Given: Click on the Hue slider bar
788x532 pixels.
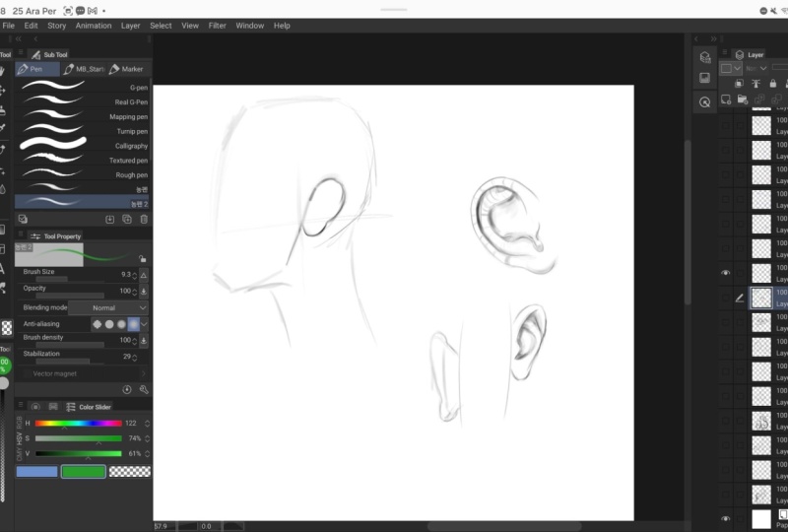Looking at the screenshot, I should (x=79, y=424).
